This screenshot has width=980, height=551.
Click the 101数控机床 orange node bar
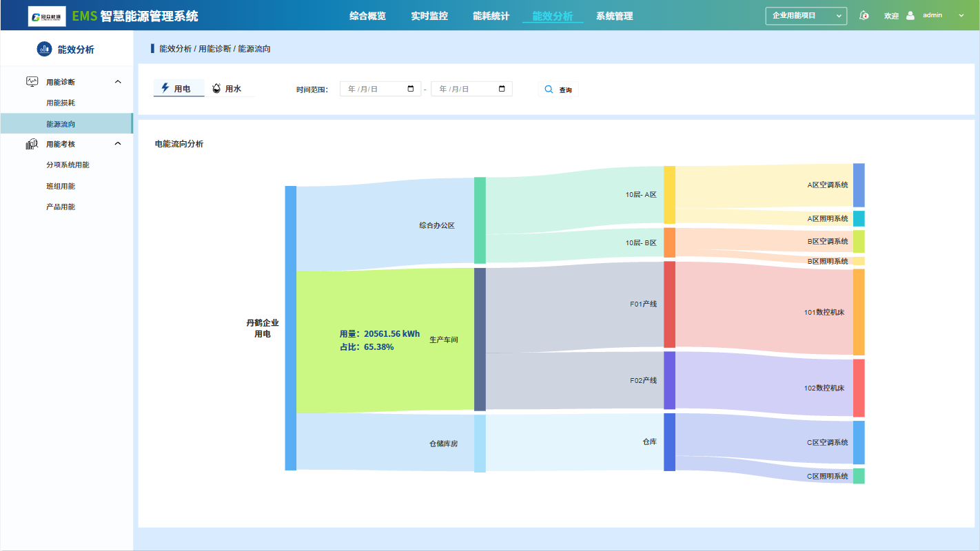pyautogui.click(x=859, y=312)
